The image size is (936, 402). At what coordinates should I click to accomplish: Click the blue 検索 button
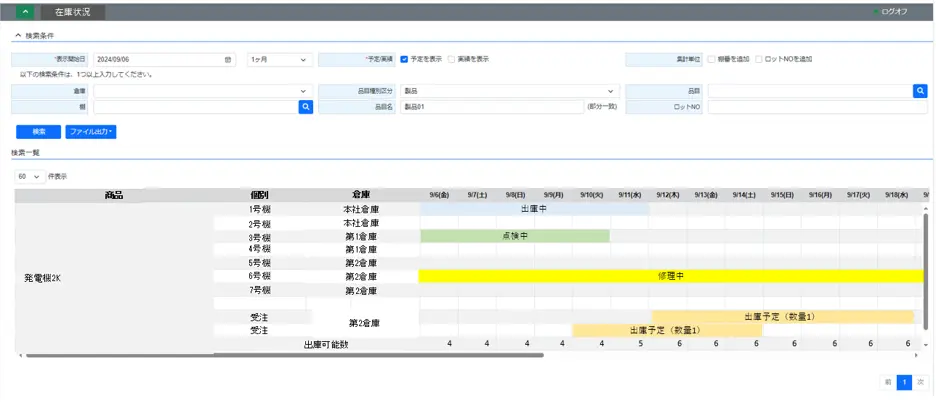click(x=38, y=132)
